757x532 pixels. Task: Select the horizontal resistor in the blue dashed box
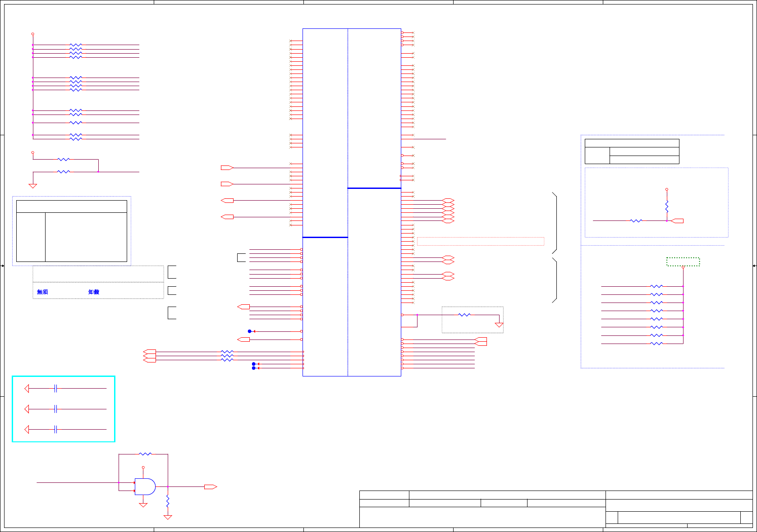point(636,221)
